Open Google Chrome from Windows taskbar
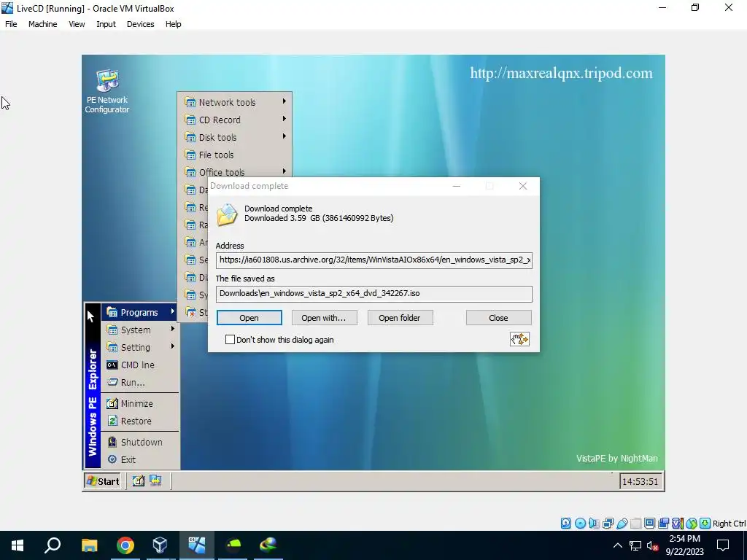 pos(125,545)
